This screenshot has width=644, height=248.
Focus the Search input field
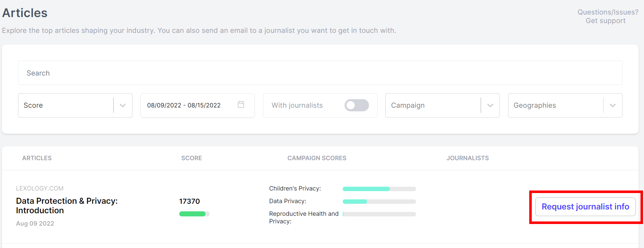[x=320, y=73]
